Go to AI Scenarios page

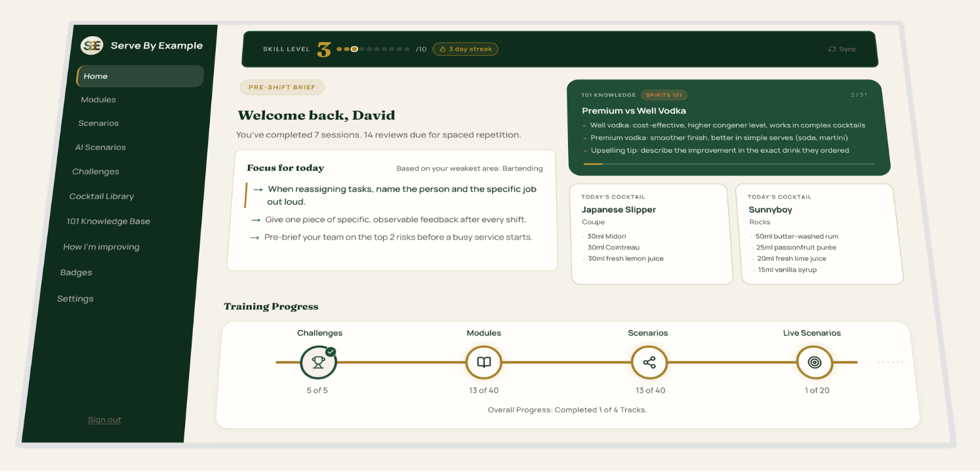[x=100, y=147]
